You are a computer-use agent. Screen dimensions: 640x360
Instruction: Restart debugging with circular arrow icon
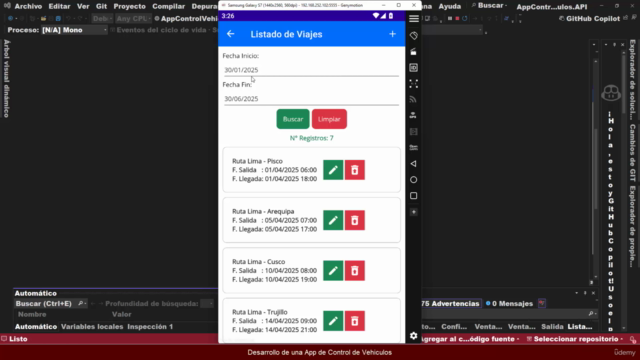pyautogui.click(x=464, y=18)
